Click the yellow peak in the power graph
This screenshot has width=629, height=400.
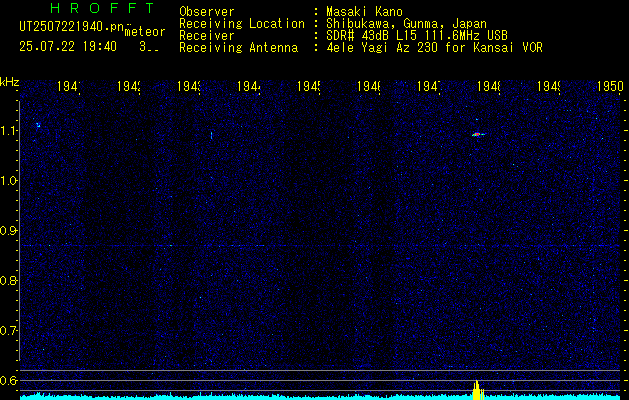click(x=477, y=390)
